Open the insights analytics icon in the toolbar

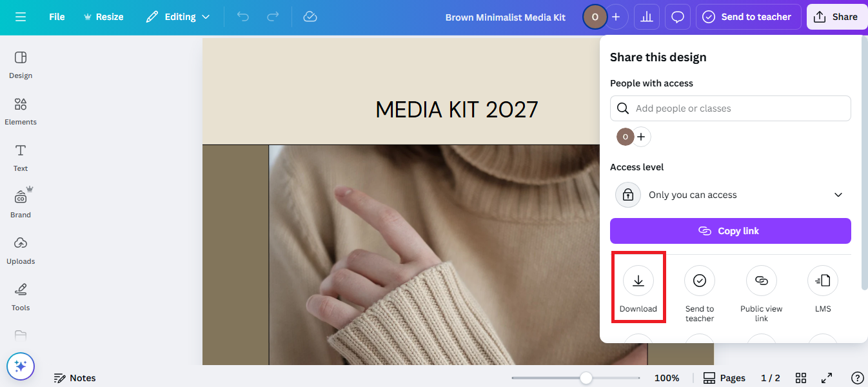point(647,17)
